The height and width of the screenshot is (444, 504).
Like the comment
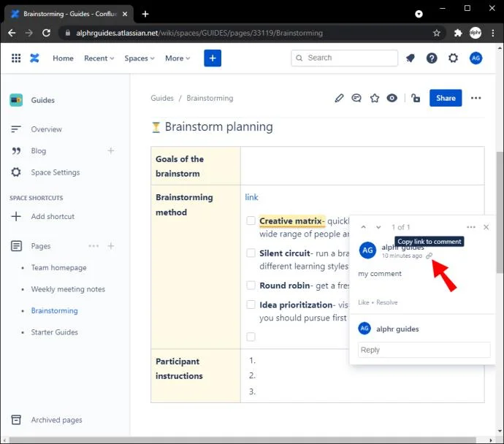pos(364,302)
